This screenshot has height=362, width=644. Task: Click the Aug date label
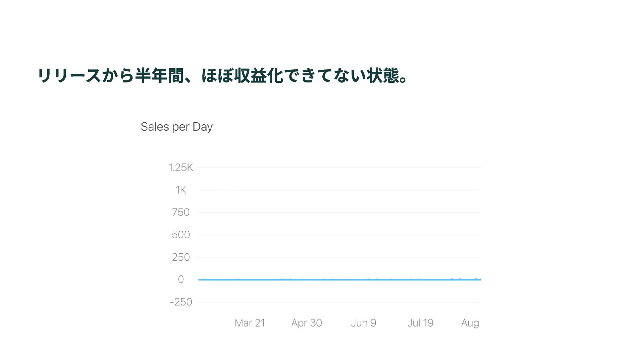(x=470, y=323)
